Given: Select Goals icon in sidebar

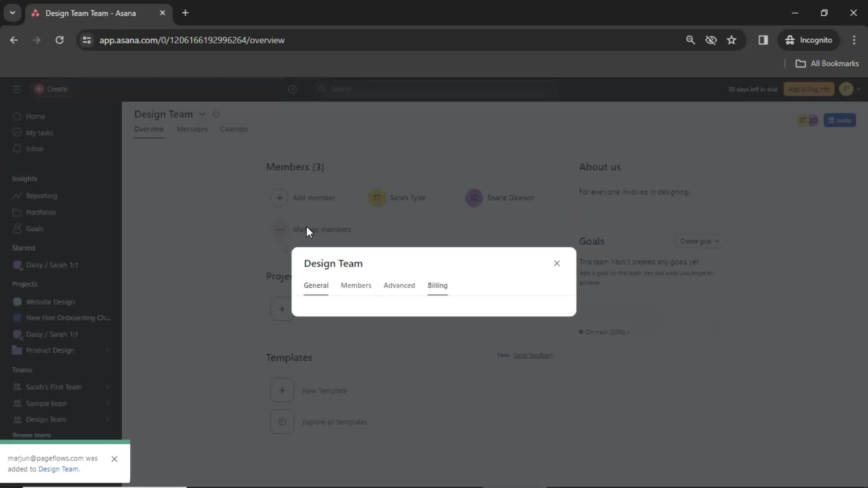Looking at the screenshot, I should [x=17, y=228].
